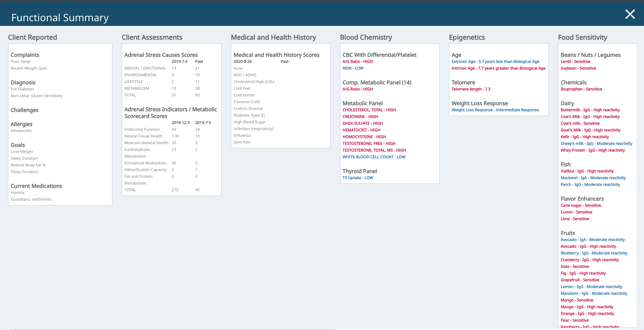Click the Amoxocillin allergy
Viewport: 644px width, 330px height.
(21, 131)
